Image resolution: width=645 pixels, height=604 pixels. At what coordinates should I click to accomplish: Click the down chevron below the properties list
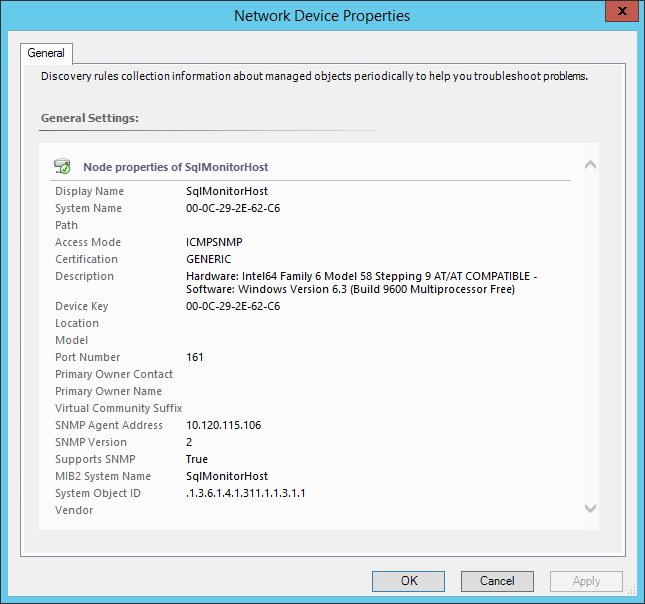590,509
